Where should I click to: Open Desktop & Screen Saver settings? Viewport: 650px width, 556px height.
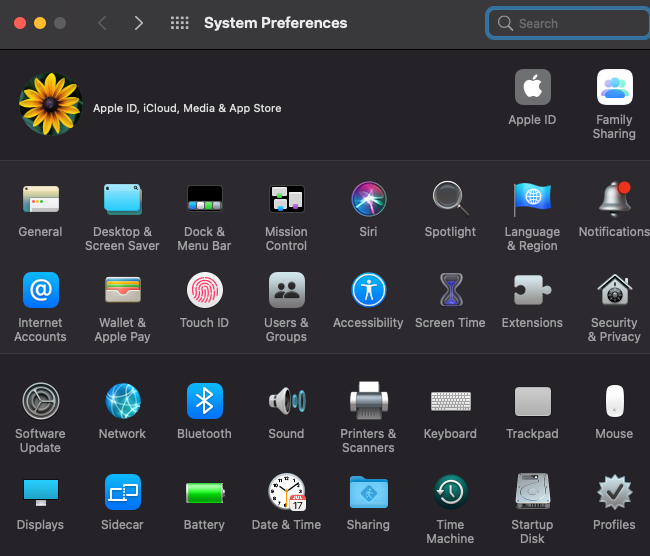(122, 199)
